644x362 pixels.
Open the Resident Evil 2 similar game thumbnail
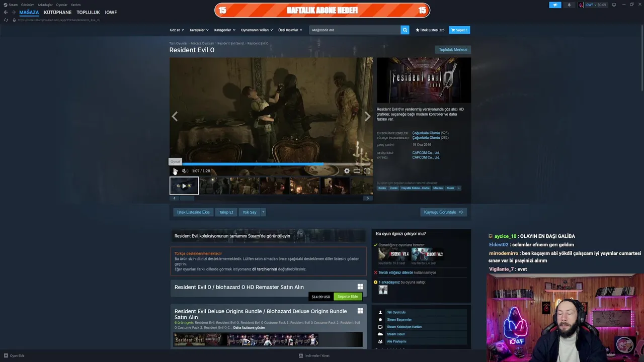coord(427,254)
